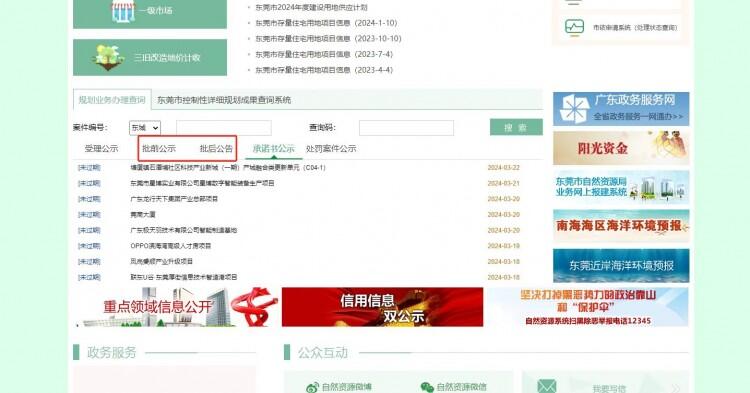Image resolution: width=750 pixels, height=393 pixels.
Task: Open 广东龙行天下集团产业总部项目 entry
Action: 174,199
